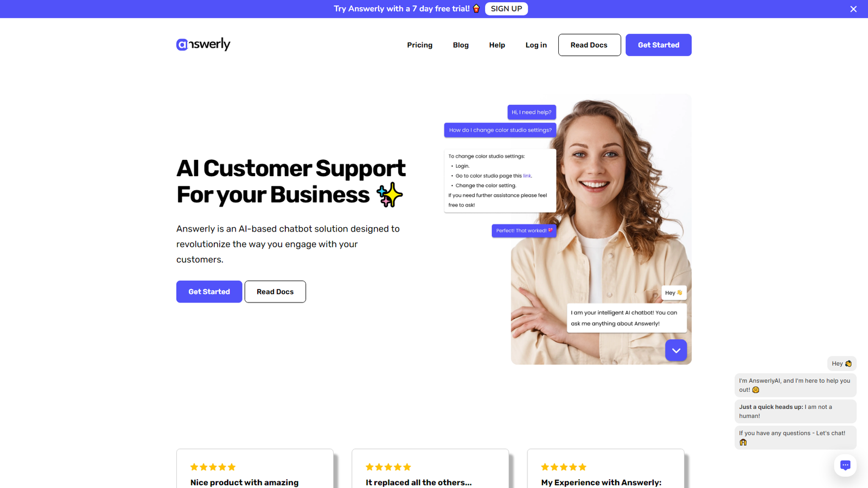
Task: Click the five-star rating on the first review
Action: click(213, 467)
